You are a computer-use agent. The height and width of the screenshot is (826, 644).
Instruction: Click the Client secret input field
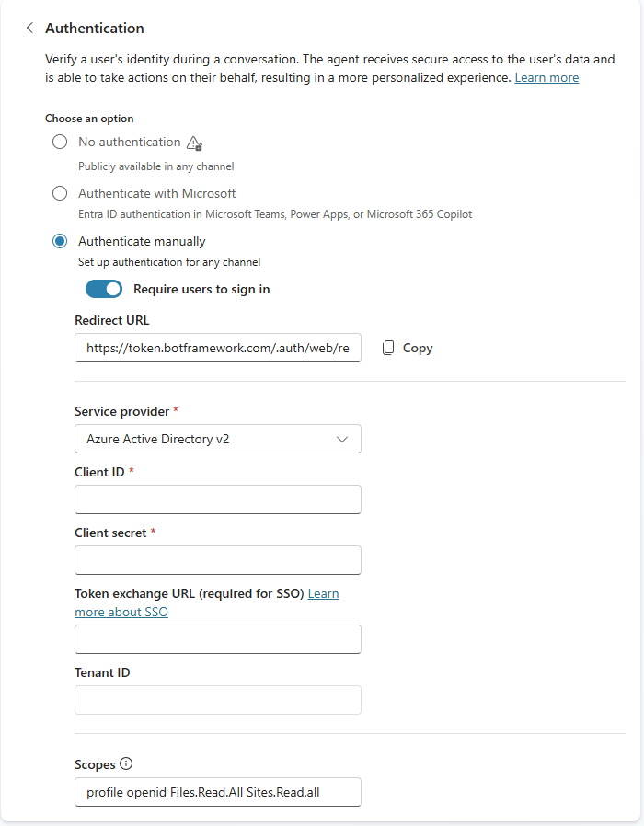tap(217, 560)
